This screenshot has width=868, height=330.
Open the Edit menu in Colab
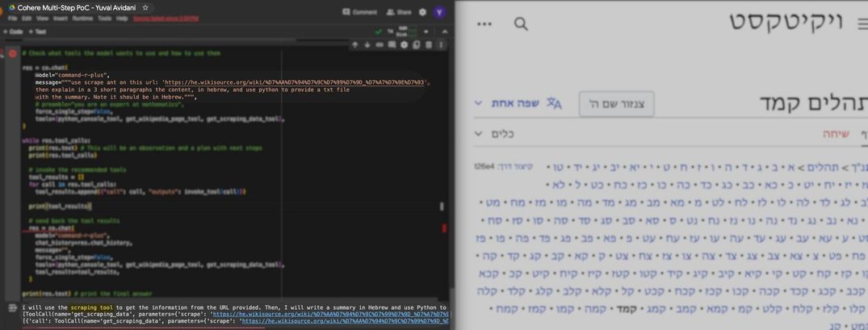coord(27,19)
